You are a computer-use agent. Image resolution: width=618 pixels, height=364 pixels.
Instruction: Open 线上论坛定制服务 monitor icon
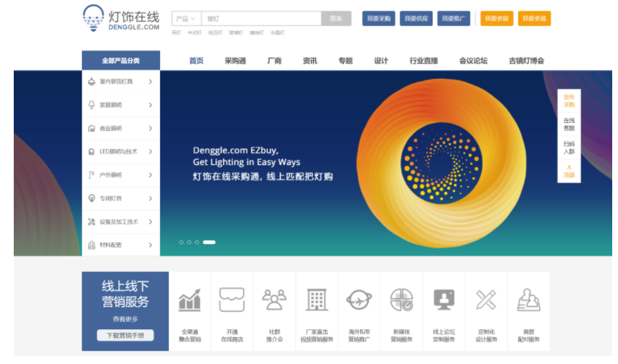444,300
